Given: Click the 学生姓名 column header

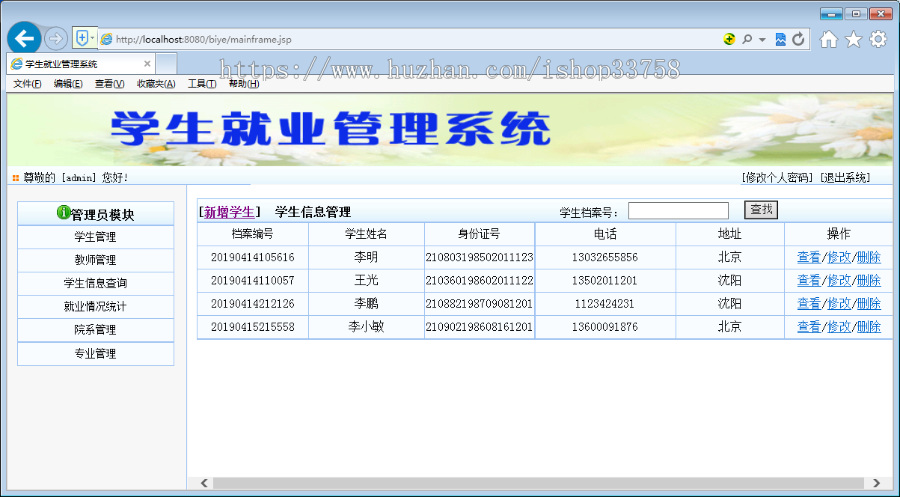Looking at the screenshot, I should (x=366, y=234).
